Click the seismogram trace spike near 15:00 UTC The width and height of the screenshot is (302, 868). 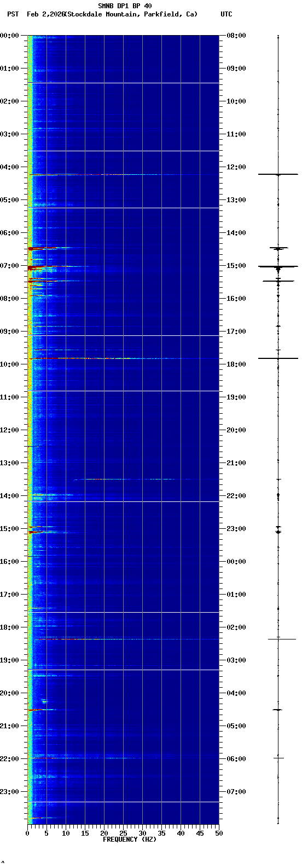(x=278, y=267)
